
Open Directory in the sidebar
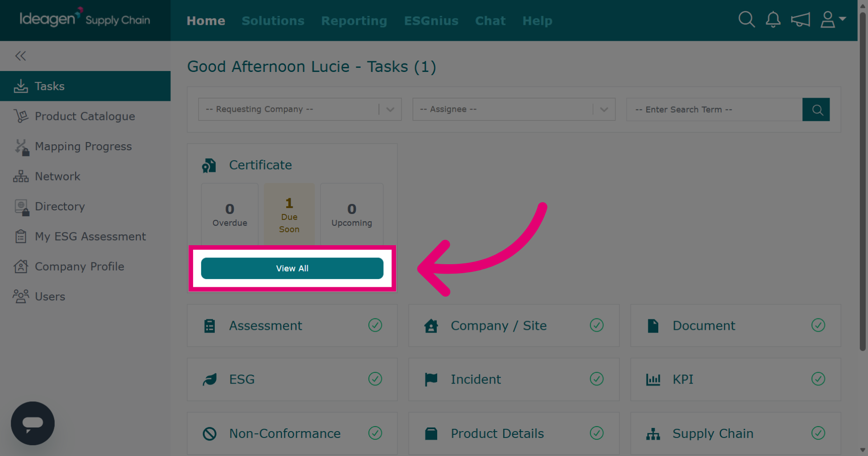(85, 206)
